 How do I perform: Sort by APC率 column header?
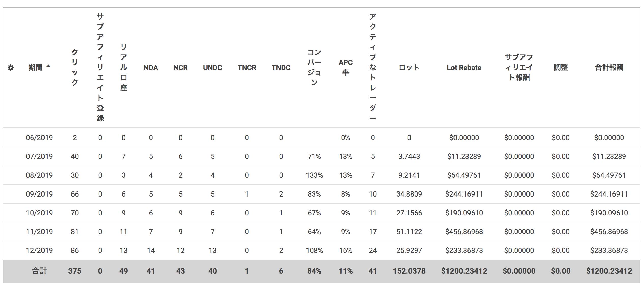(345, 68)
